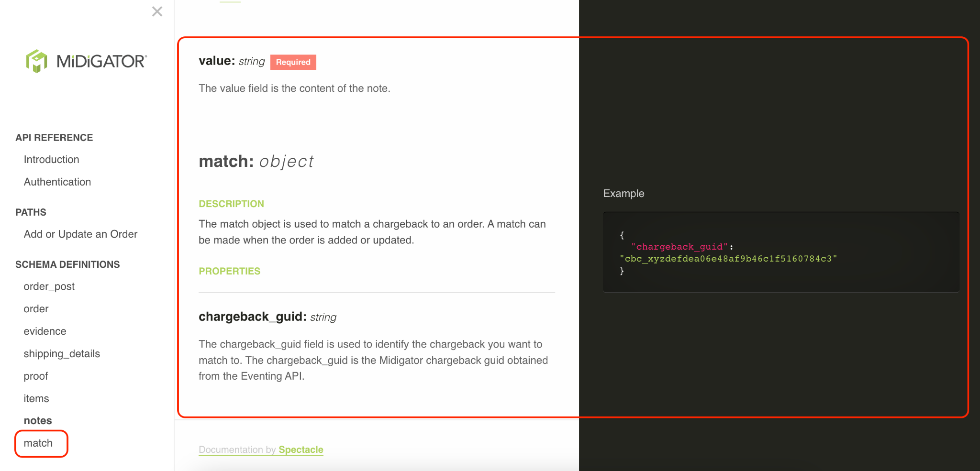Click the chargeback_guid example code block

[x=781, y=252]
